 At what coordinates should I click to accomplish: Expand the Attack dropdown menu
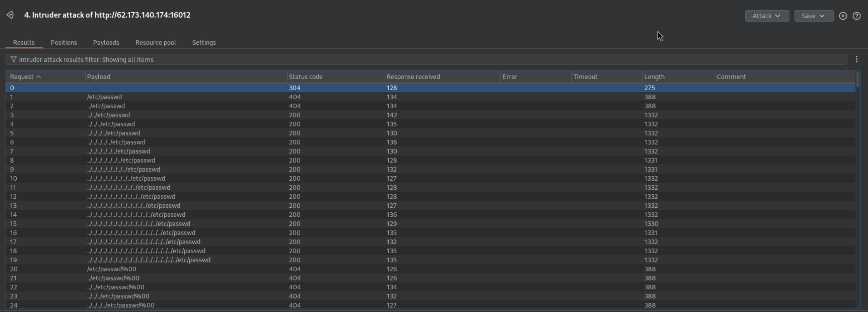coord(767,16)
